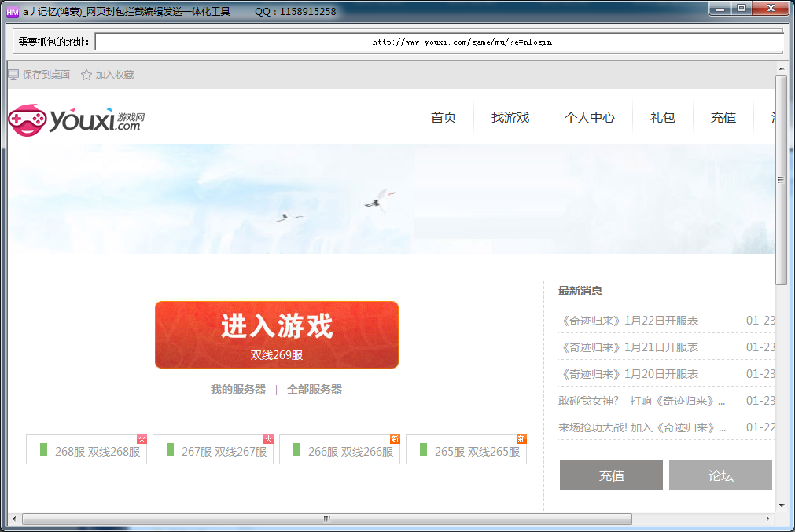Open 我的服务器 link
Screen dimensions: 795x532
pos(238,389)
